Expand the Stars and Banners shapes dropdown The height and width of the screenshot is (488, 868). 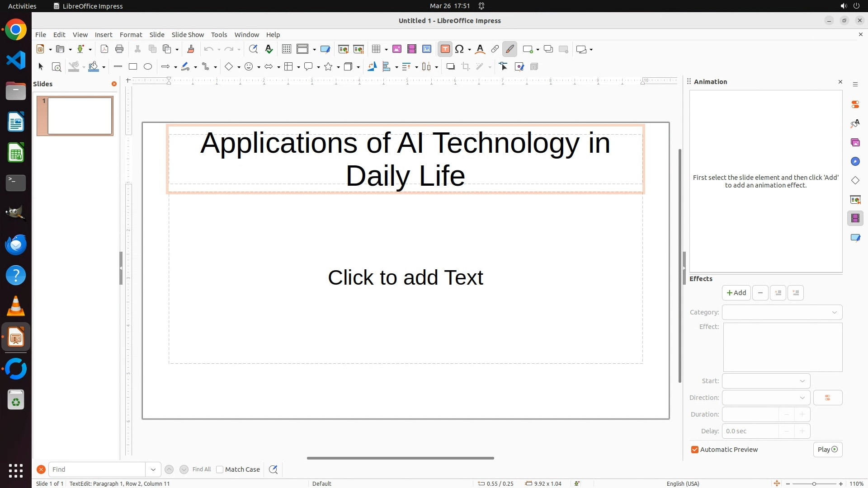[x=338, y=67]
